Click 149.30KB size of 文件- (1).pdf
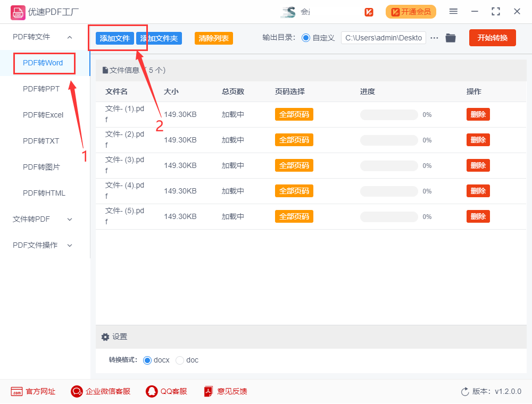 point(180,115)
